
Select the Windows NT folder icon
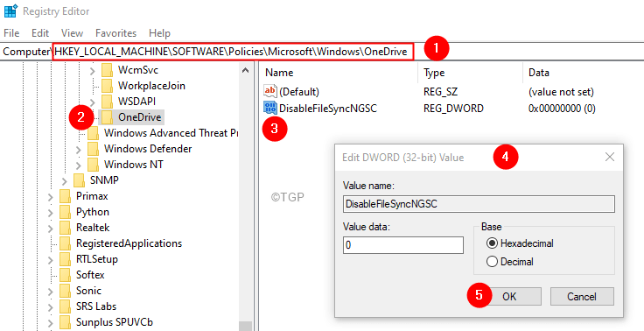click(x=94, y=165)
